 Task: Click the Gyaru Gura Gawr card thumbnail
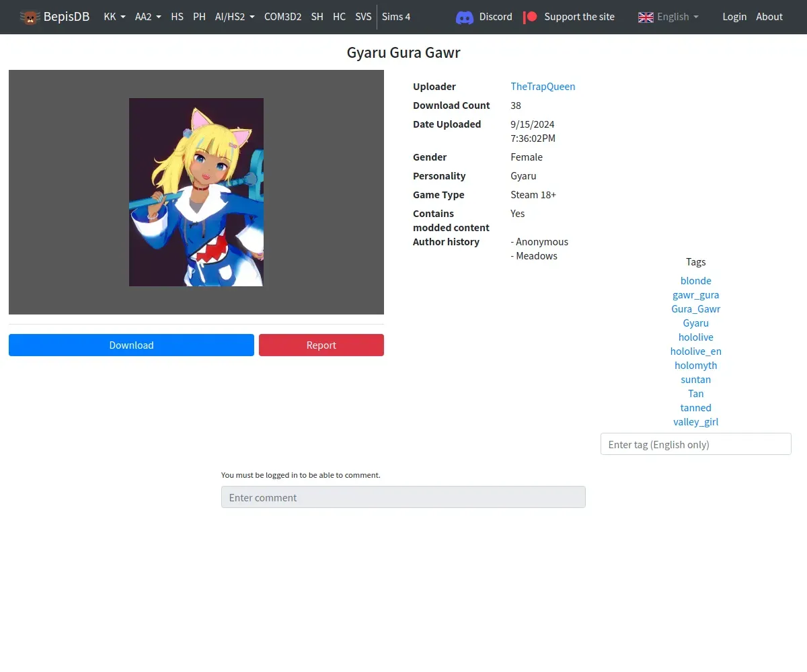click(196, 192)
